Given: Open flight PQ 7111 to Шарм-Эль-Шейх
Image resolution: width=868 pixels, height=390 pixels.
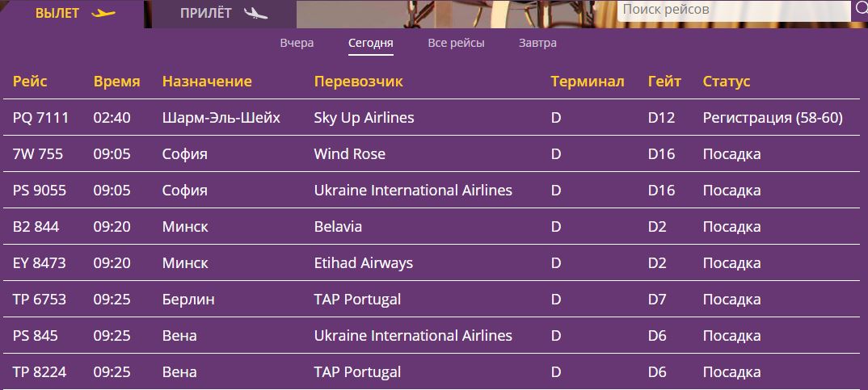Looking at the screenshot, I should (x=40, y=118).
